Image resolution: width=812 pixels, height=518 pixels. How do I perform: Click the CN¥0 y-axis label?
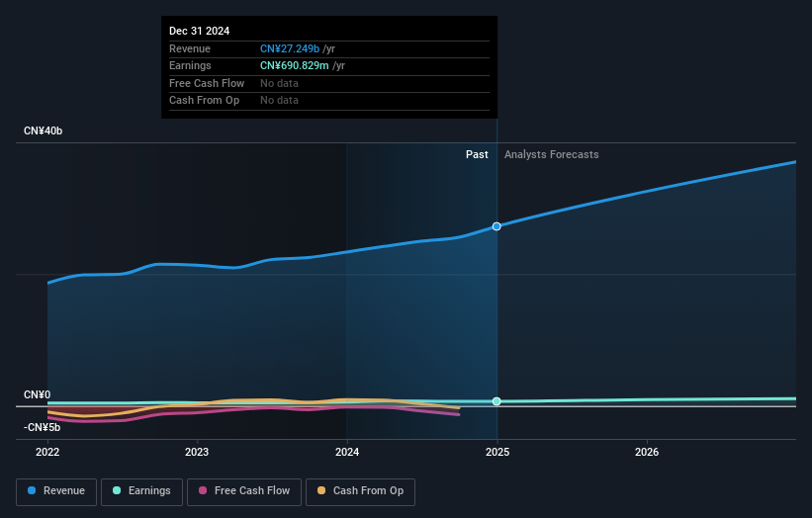[x=38, y=394]
